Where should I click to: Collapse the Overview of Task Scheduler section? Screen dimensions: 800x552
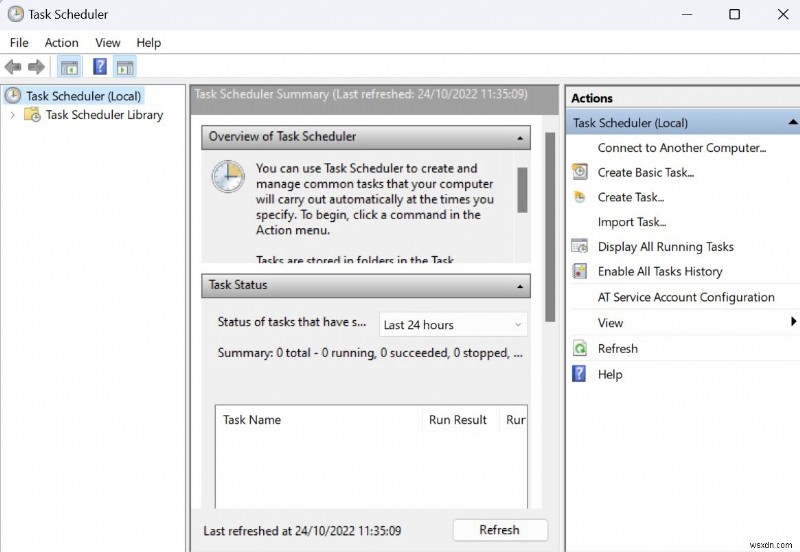pyautogui.click(x=519, y=138)
